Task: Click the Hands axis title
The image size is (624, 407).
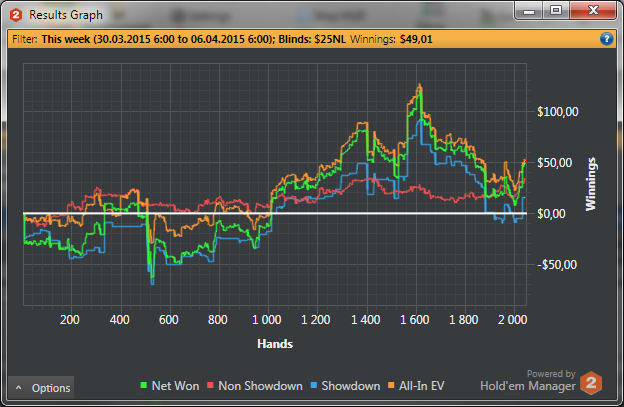Action: (275, 344)
